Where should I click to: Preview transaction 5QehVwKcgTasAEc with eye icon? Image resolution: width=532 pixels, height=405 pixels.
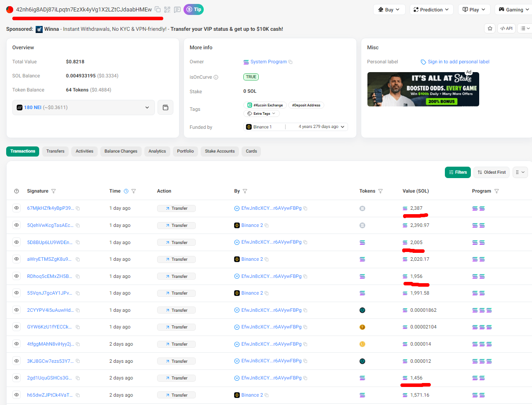(x=17, y=225)
